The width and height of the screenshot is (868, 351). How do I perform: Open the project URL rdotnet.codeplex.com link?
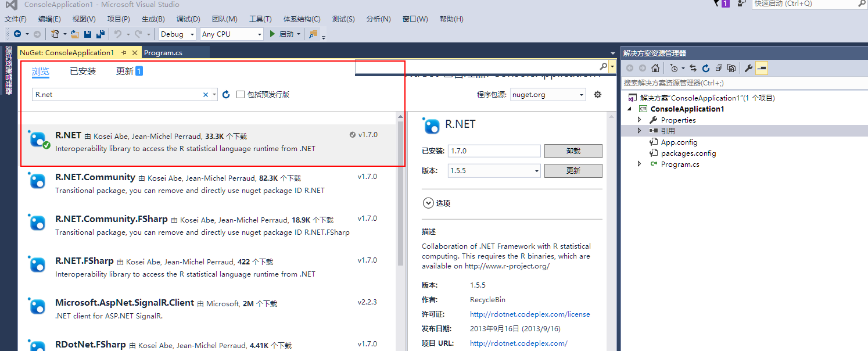click(519, 343)
